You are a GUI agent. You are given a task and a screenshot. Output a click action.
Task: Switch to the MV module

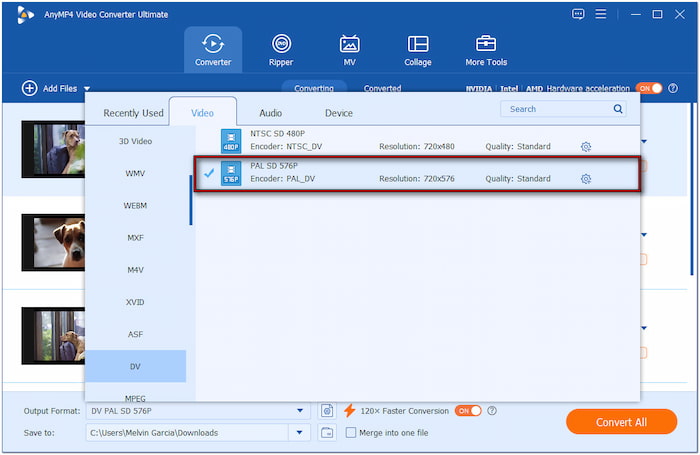pos(350,50)
